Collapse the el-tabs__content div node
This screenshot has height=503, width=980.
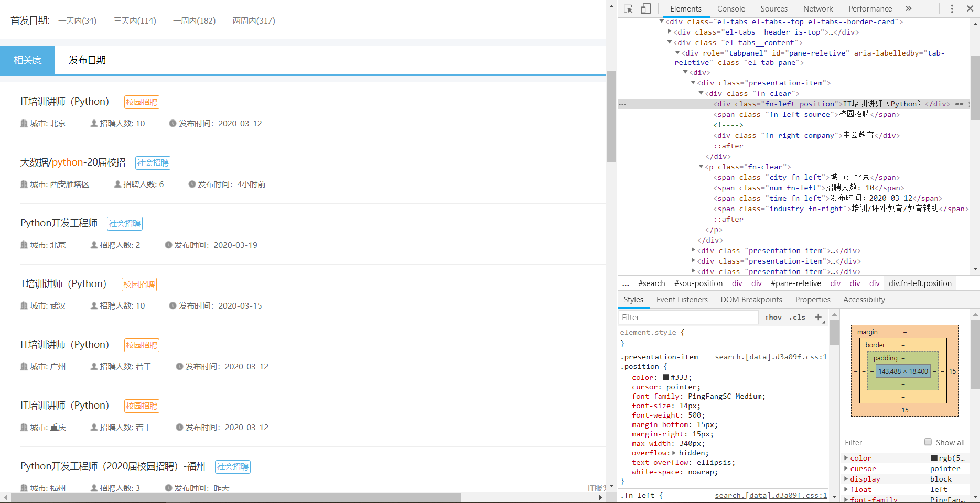coord(670,42)
